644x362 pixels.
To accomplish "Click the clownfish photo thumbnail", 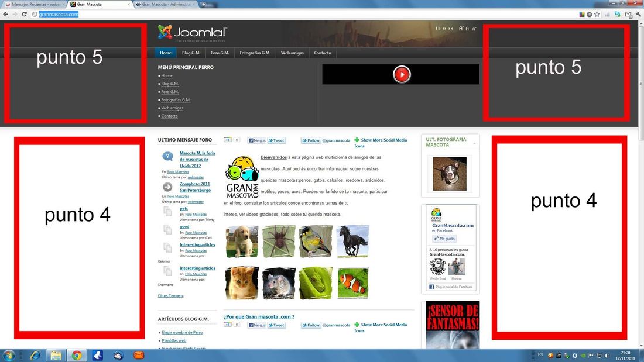I will click(x=353, y=283).
